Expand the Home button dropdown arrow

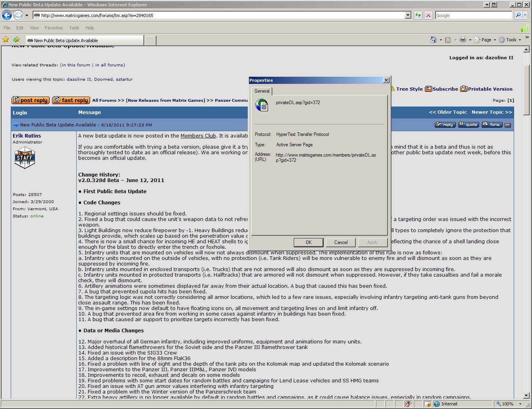pos(441,40)
